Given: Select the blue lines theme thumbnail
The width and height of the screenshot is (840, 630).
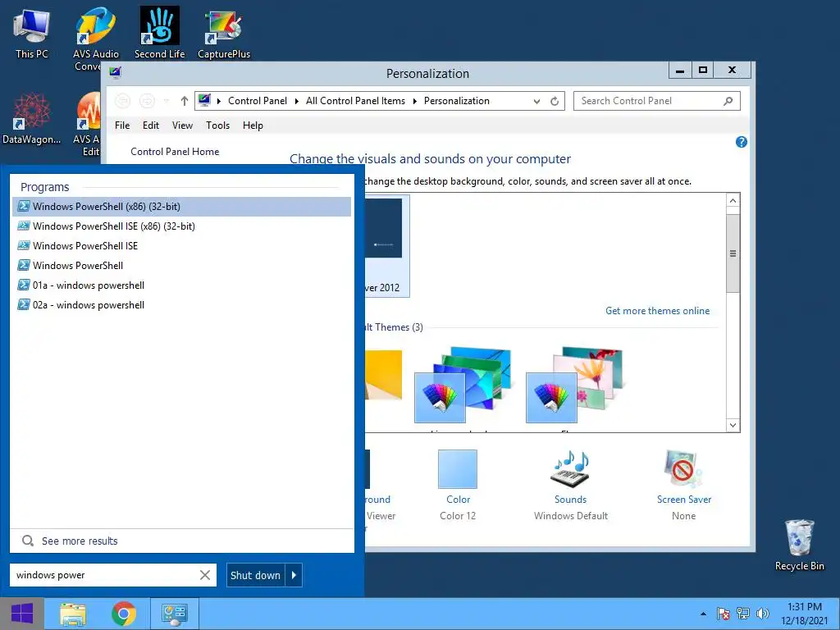Looking at the screenshot, I should (x=463, y=385).
